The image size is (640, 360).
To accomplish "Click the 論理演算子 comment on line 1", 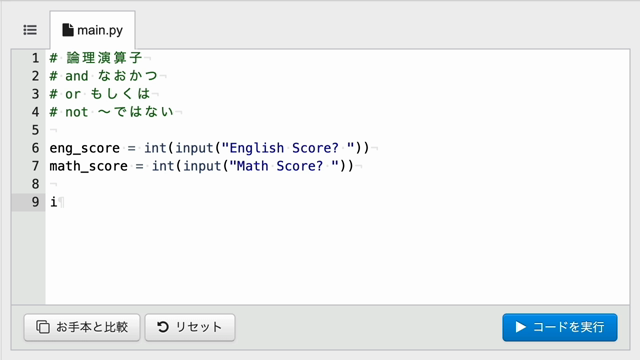I will [x=104, y=58].
